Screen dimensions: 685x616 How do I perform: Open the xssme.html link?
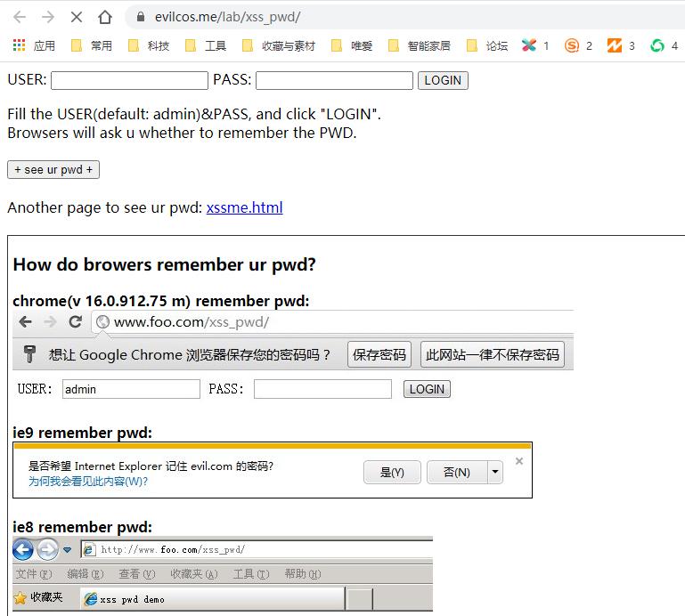point(245,207)
